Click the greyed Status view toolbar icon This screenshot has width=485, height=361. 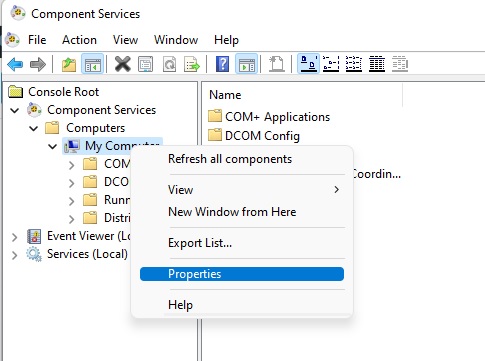(400, 64)
